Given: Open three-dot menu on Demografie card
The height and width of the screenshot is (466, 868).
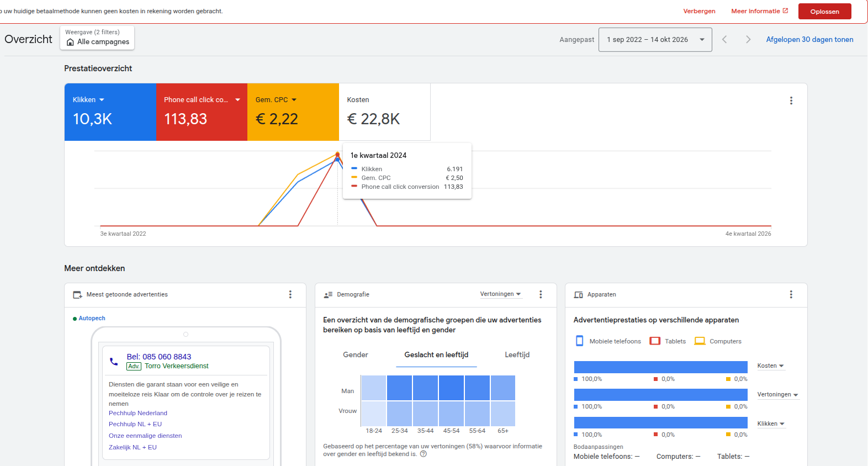Looking at the screenshot, I should point(541,295).
